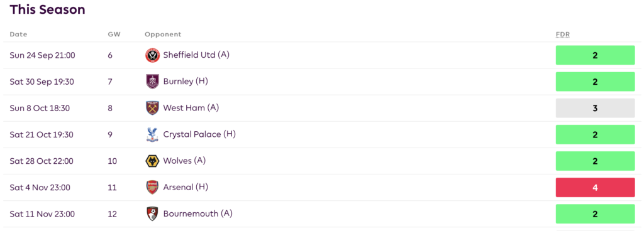The width and height of the screenshot is (644, 231).
Task: Click the GW column header
Action: 114,35
